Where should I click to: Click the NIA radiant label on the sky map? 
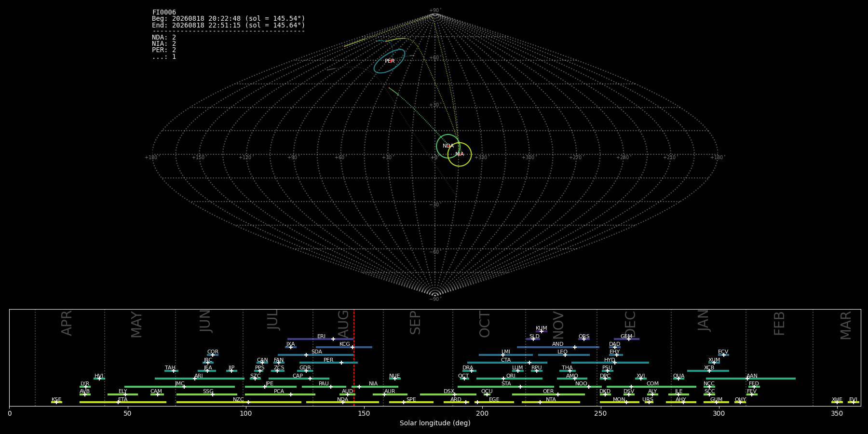coord(460,154)
